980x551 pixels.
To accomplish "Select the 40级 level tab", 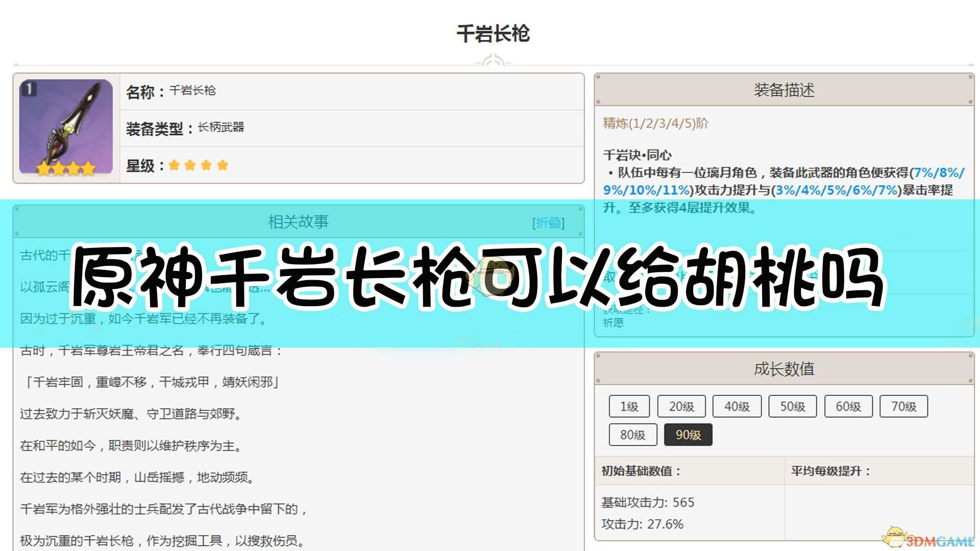I will pyautogui.click(x=737, y=406).
